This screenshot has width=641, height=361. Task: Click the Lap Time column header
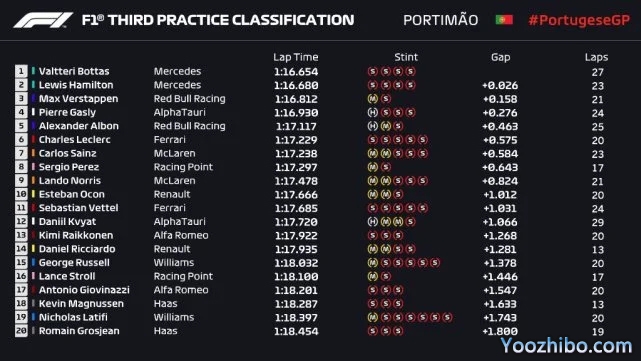tap(296, 57)
